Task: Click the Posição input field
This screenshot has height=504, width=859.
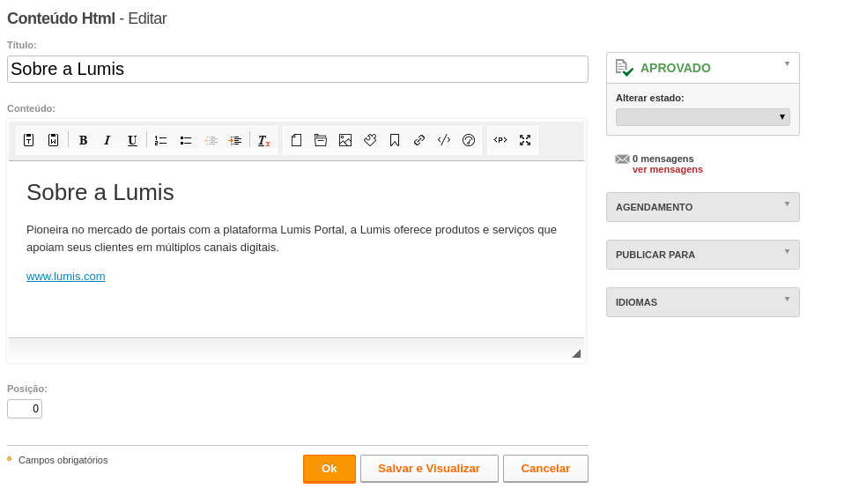Action: click(25, 409)
